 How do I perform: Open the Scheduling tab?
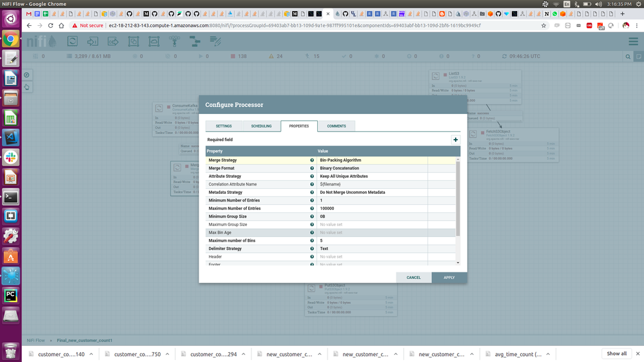[261, 126]
